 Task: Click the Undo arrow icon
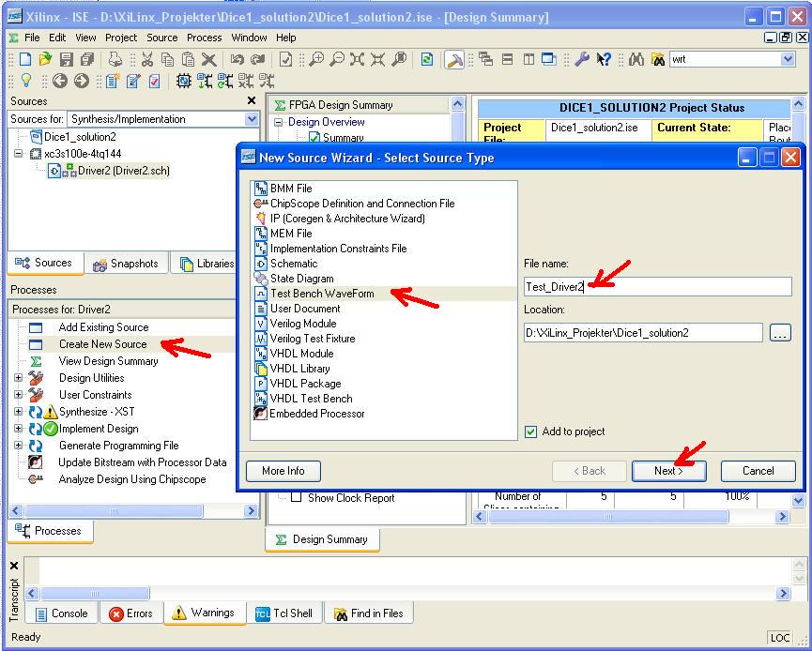[x=237, y=59]
